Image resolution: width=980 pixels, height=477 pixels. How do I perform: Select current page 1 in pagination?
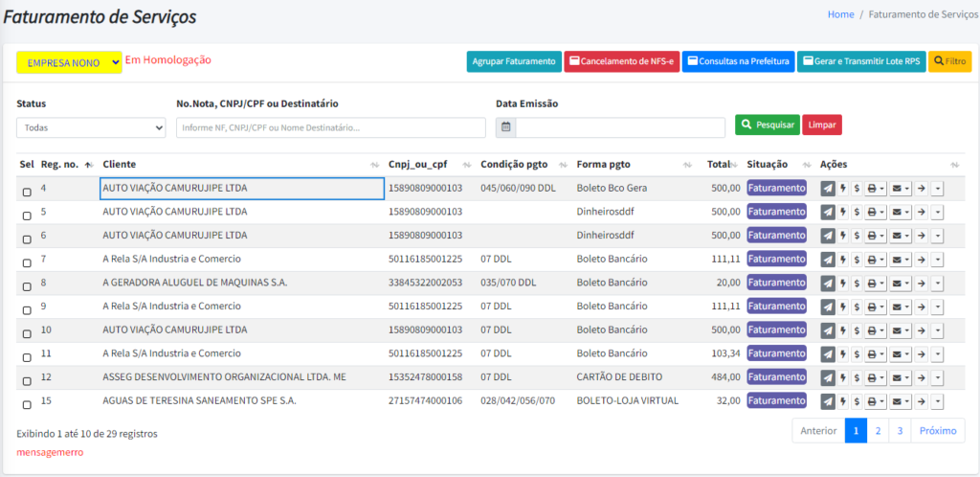(x=857, y=431)
